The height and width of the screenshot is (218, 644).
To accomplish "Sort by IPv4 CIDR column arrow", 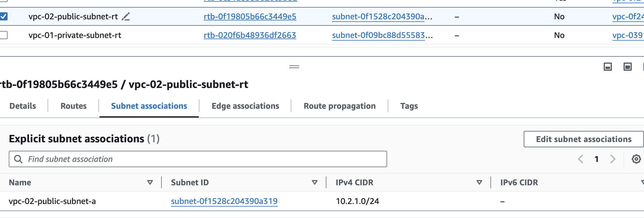I will 479,183.
